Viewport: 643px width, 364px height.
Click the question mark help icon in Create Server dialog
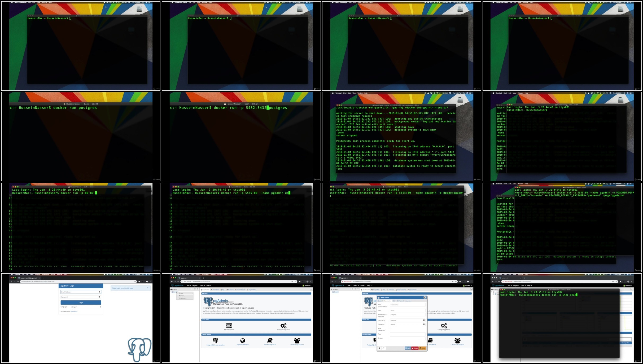pos(384,348)
